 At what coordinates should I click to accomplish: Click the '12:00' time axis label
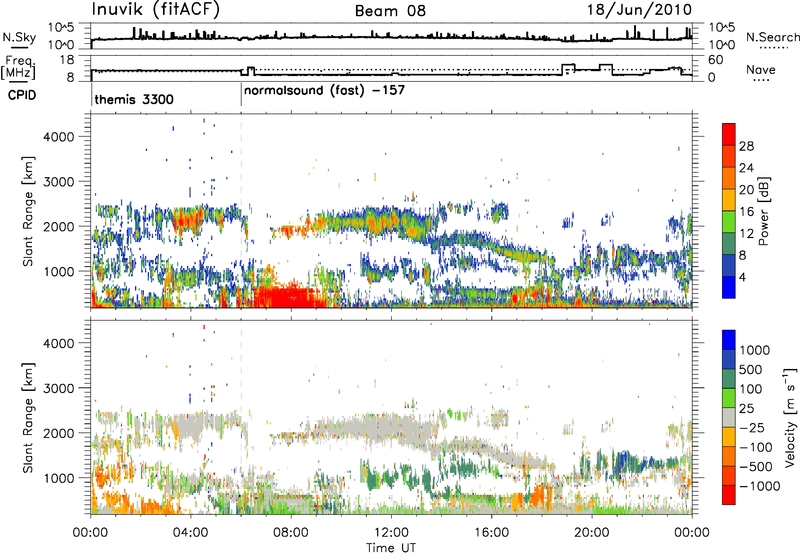[391, 532]
